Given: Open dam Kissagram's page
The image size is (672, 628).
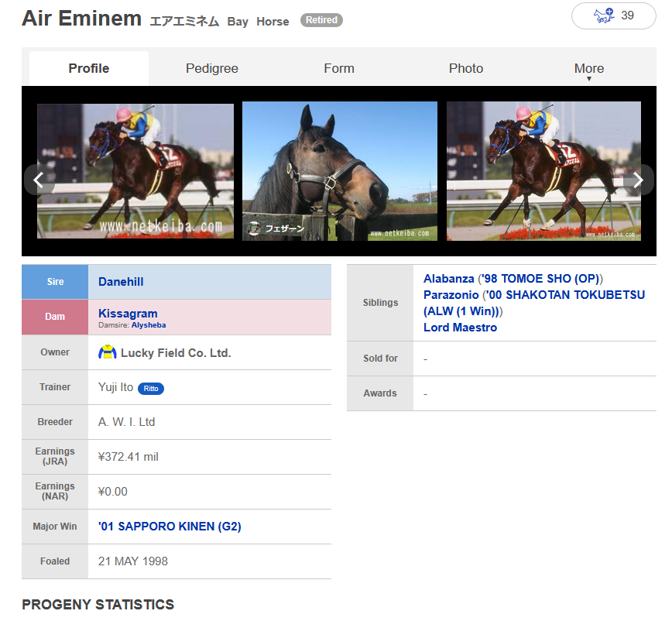Looking at the screenshot, I should 128,314.
